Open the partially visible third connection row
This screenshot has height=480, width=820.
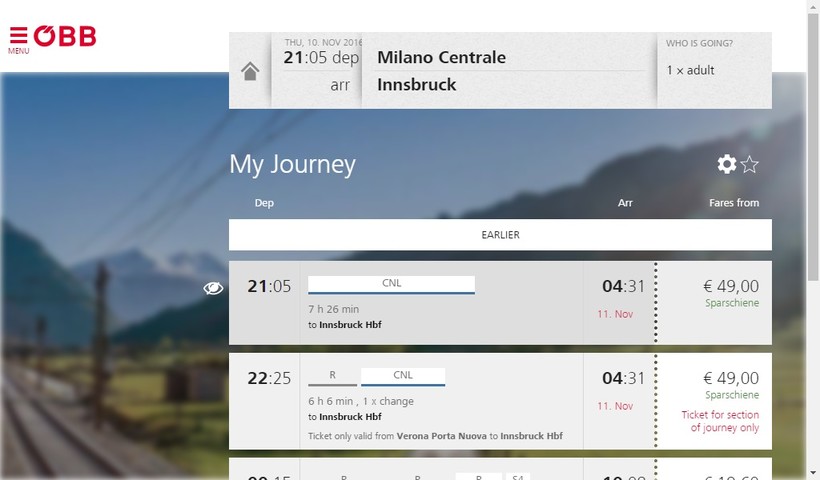[x=500, y=469]
